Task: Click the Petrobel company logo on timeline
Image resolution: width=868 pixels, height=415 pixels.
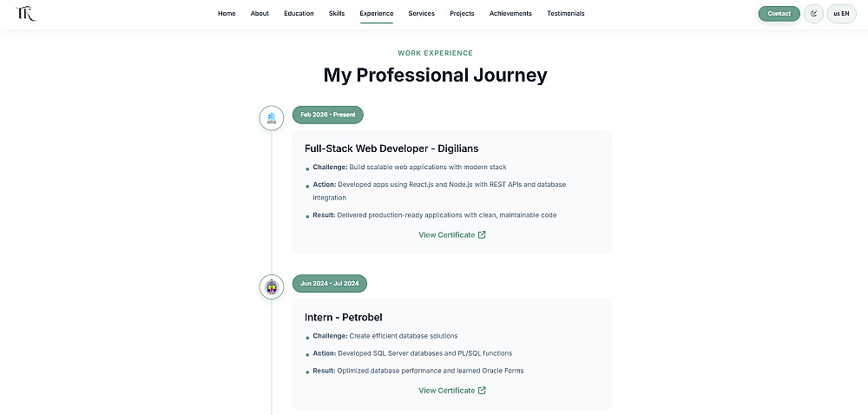Action: [x=272, y=287]
